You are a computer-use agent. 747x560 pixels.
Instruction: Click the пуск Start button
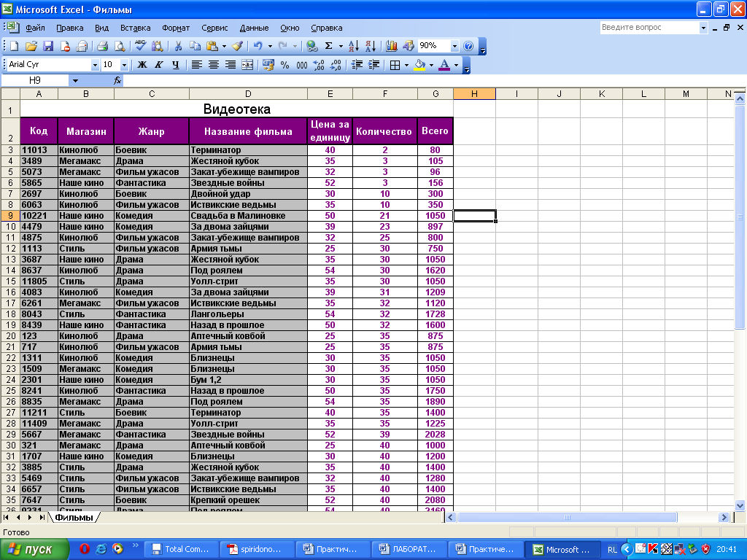click(x=34, y=550)
